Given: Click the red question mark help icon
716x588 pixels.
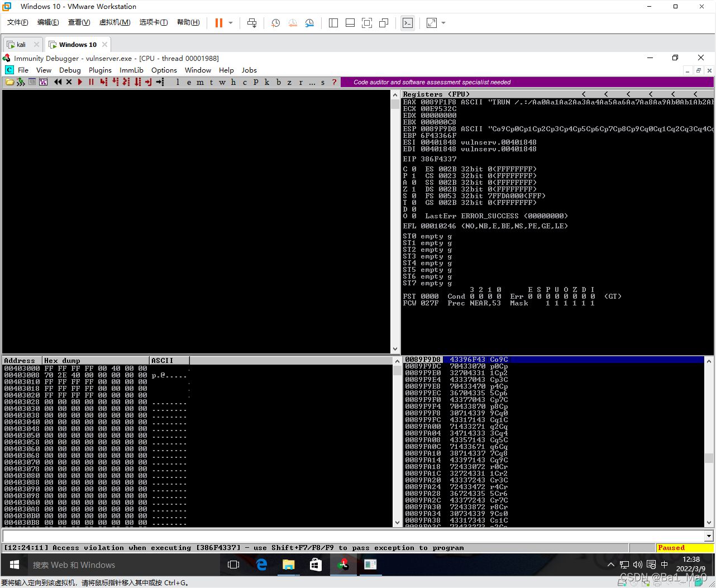Looking at the screenshot, I should tap(334, 82).
